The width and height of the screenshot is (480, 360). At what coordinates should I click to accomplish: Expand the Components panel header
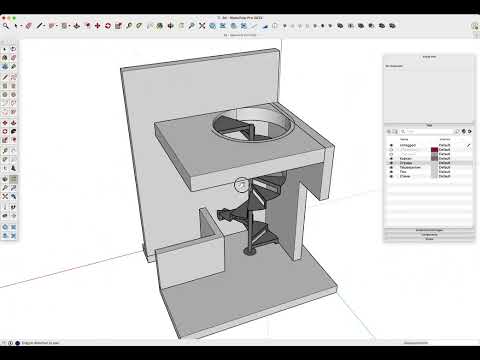(x=429, y=235)
